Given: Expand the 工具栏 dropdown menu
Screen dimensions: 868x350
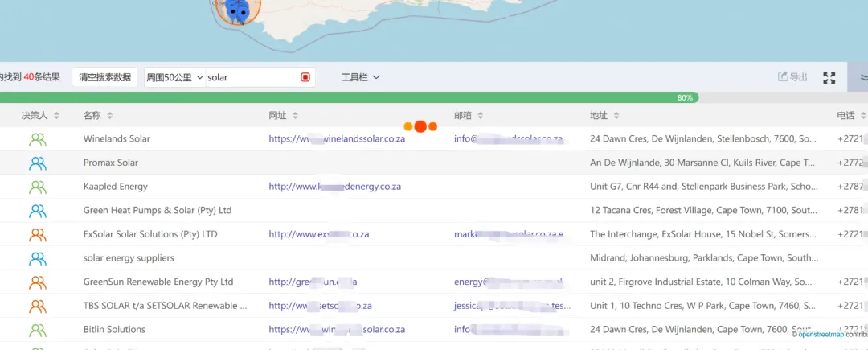Looking at the screenshot, I should 360,77.
